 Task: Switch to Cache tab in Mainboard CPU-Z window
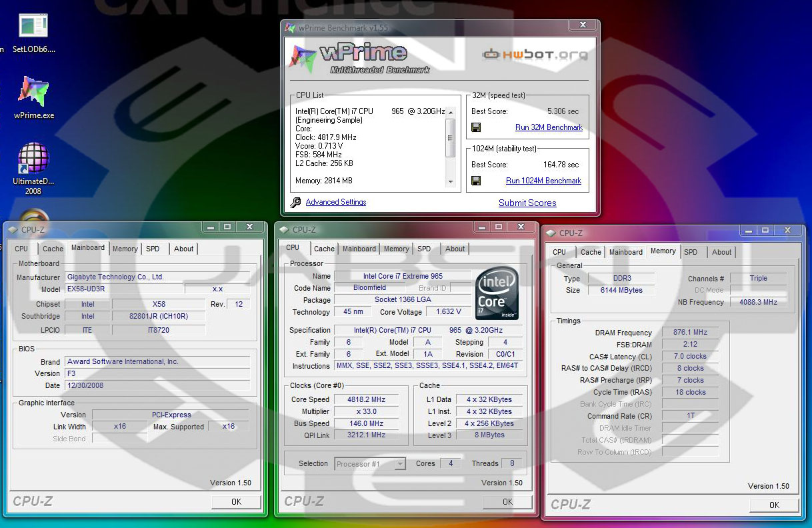[x=53, y=249]
